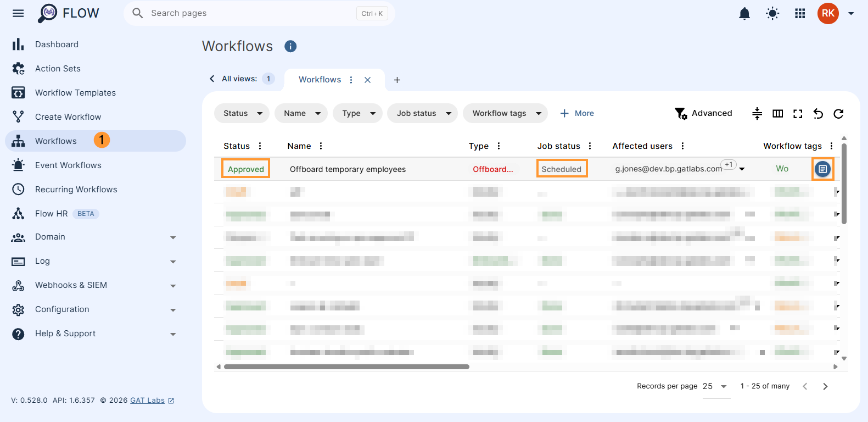868x422 pixels.
Task: Enter fullscreen table view icon
Action: [798, 113]
